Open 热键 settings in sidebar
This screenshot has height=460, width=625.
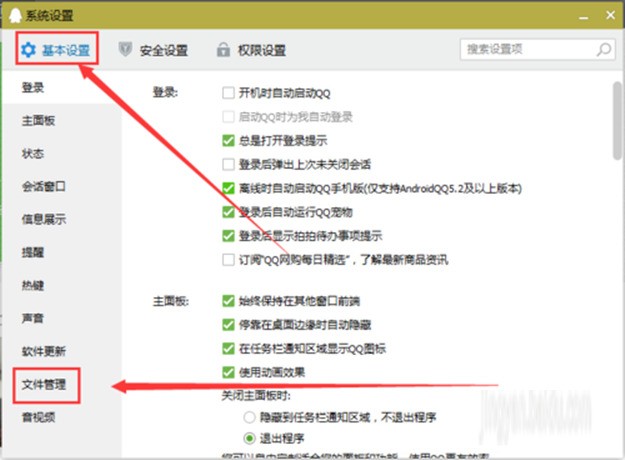33,285
